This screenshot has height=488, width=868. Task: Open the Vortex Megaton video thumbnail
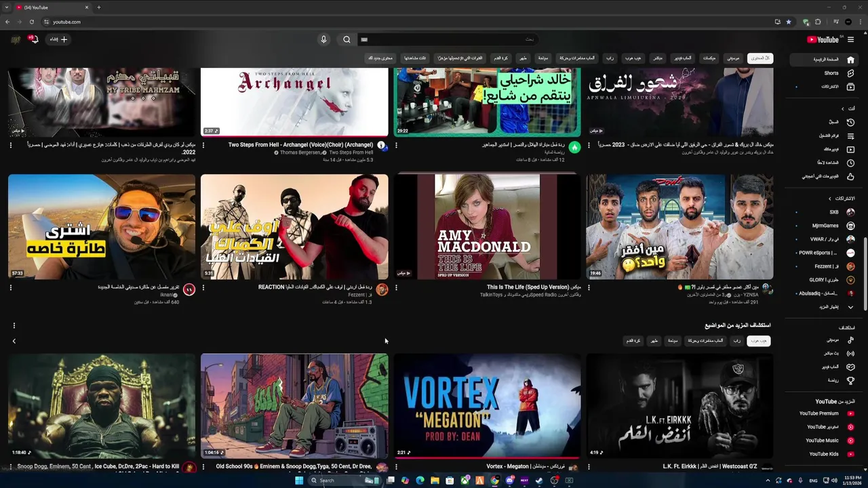coord(487,406)
